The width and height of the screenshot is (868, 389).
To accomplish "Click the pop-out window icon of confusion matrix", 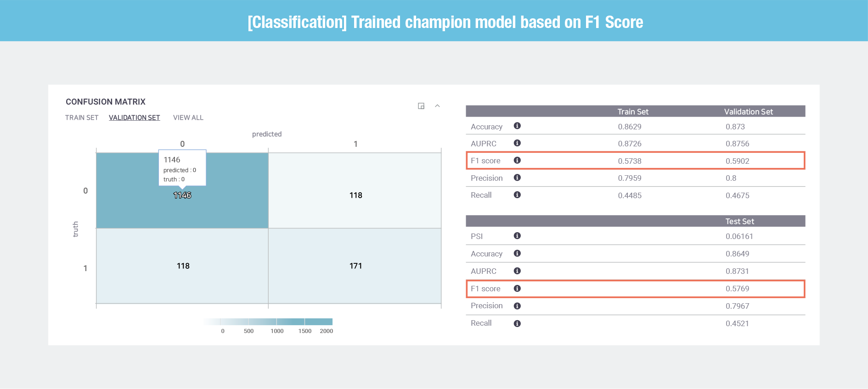I will tap(421, 106).
